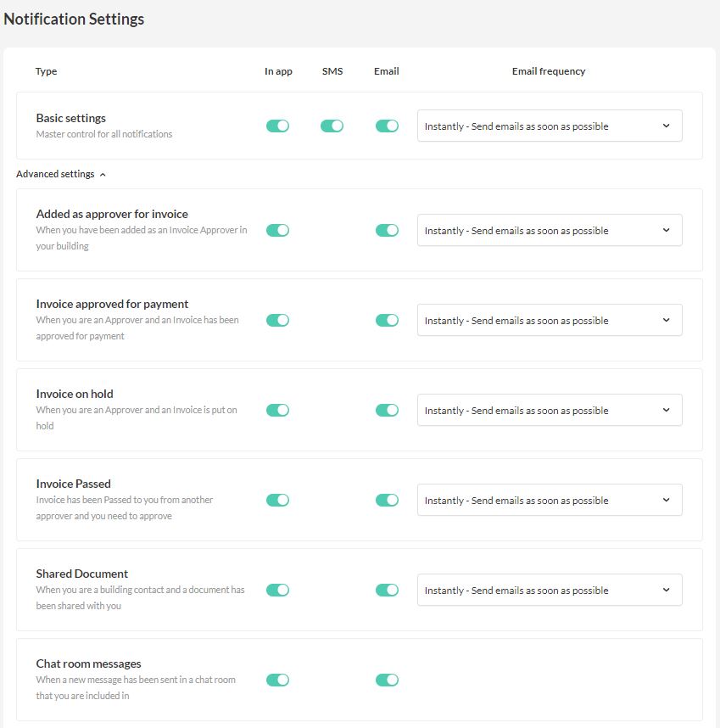
Task: Click the Email column header
Action: (x=387, y=71)
